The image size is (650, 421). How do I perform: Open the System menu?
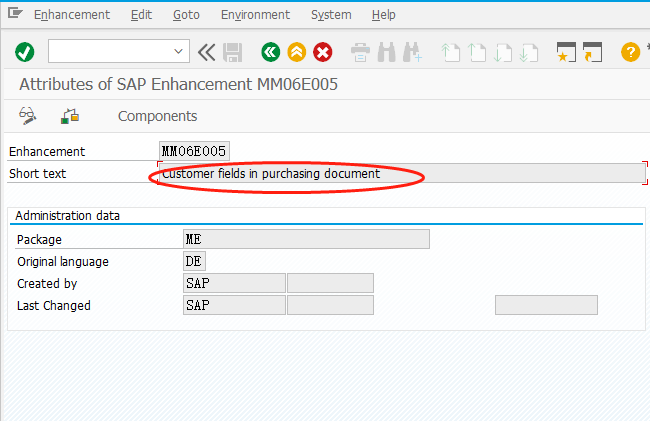331,15
